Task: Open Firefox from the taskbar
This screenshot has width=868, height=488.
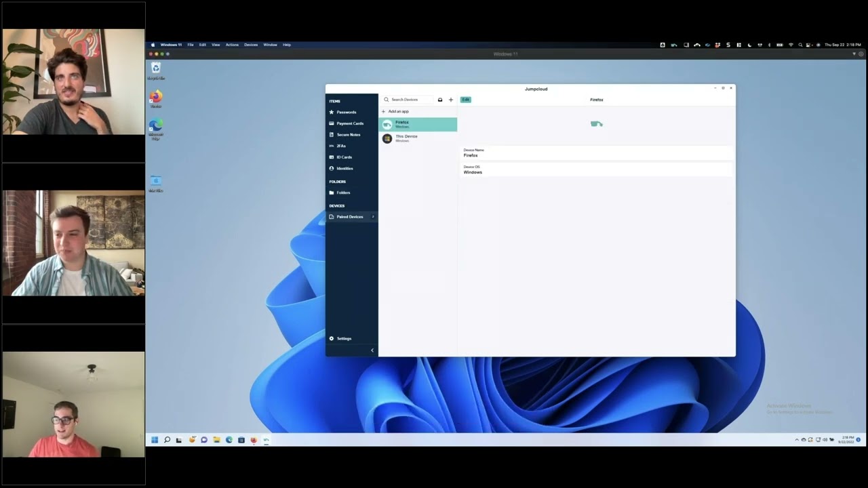Action: coord(254,440)
